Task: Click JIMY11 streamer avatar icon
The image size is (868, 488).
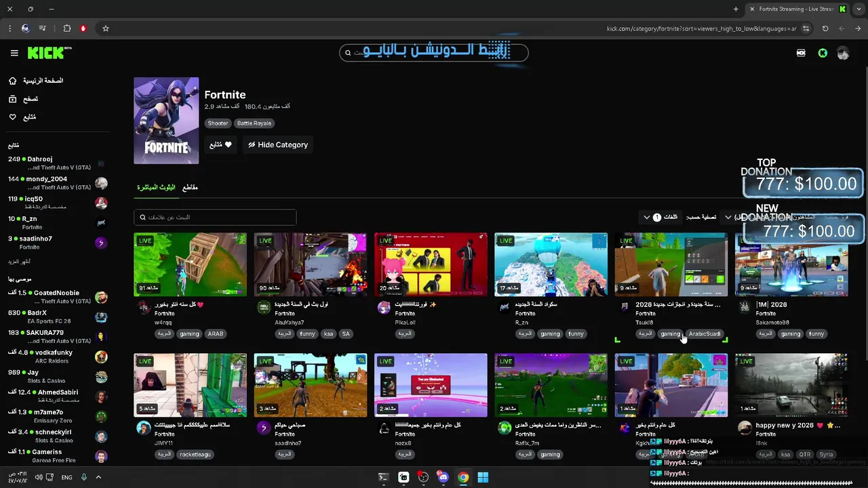Action: (143, 428)
